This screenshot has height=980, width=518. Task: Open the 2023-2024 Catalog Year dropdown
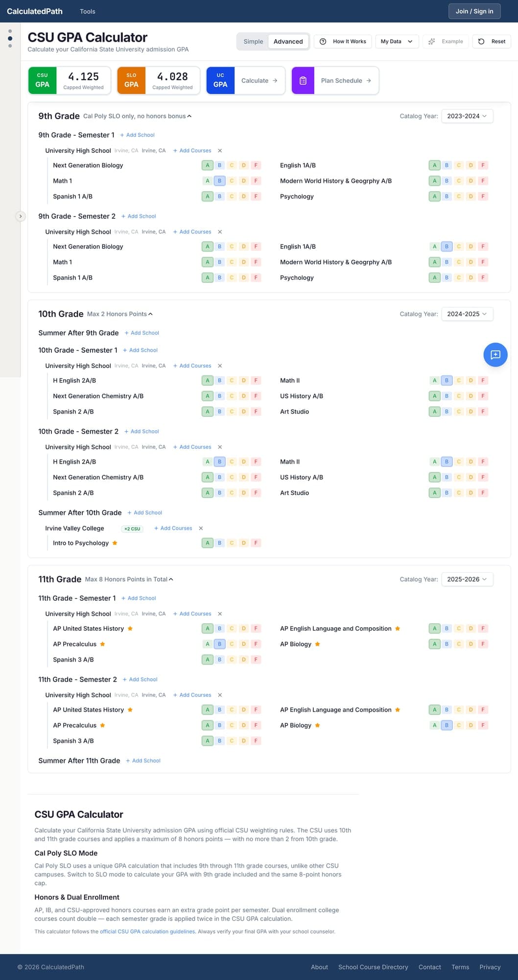pos(467,116)
